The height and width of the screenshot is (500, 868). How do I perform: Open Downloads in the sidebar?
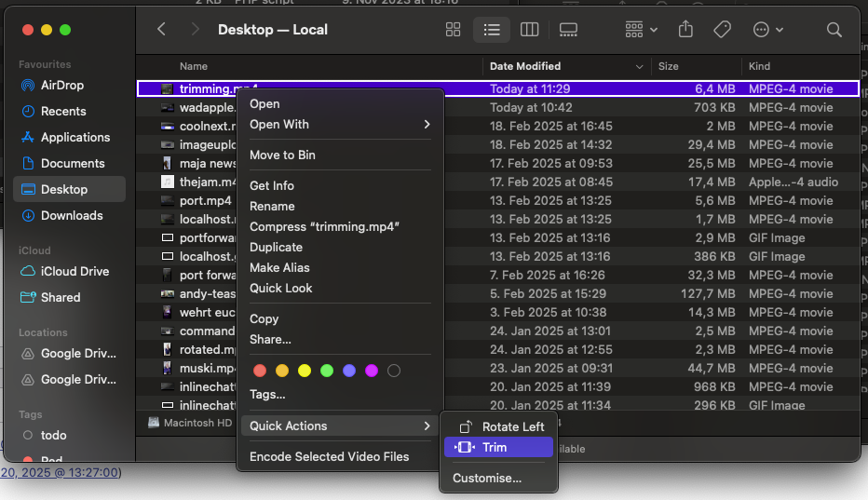(x=72, y=215)
